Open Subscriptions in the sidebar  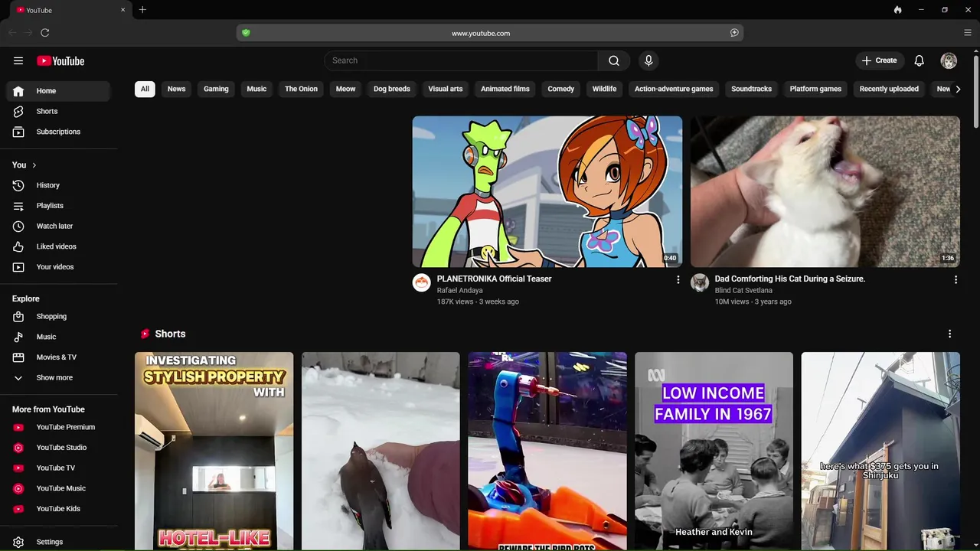pos(58,132)
